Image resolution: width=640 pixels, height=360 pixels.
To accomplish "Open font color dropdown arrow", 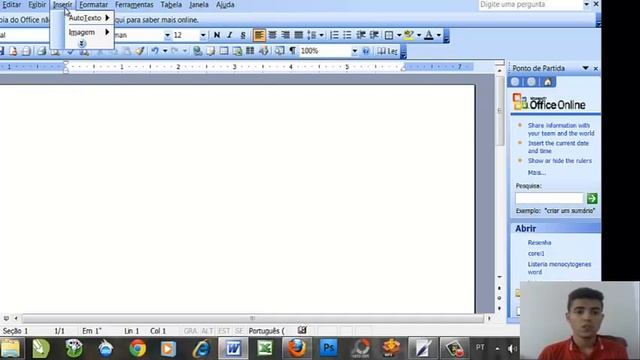I will 439,35.
